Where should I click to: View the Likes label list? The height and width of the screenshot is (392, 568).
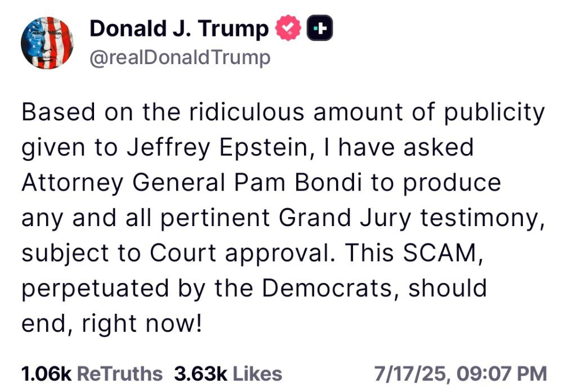click(257, 373)
